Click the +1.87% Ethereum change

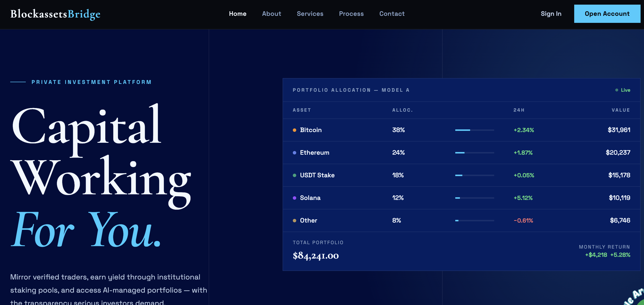point(523,153)
